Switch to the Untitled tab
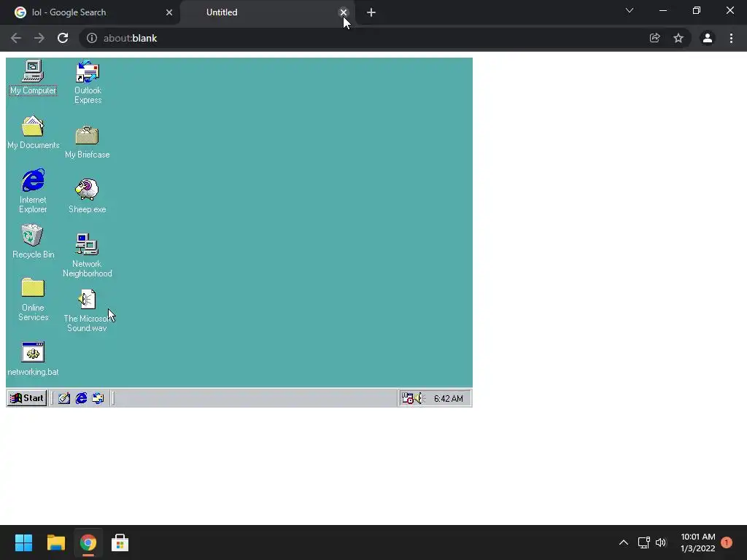747x560 pixels. pos(267,12)
